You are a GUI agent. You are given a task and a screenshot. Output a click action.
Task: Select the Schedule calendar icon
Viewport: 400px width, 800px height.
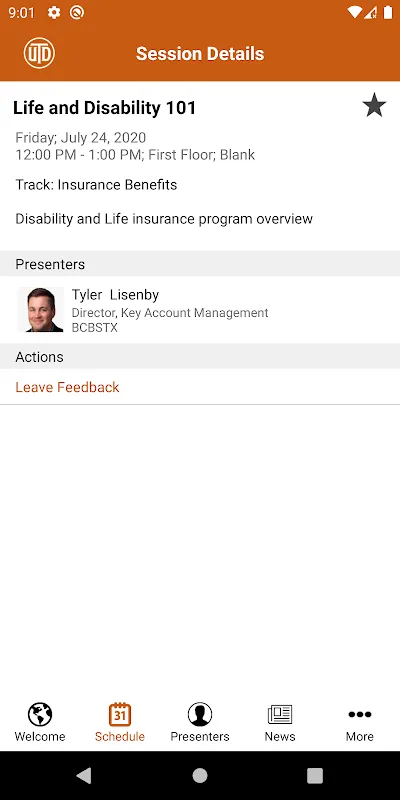pos(120,714)
